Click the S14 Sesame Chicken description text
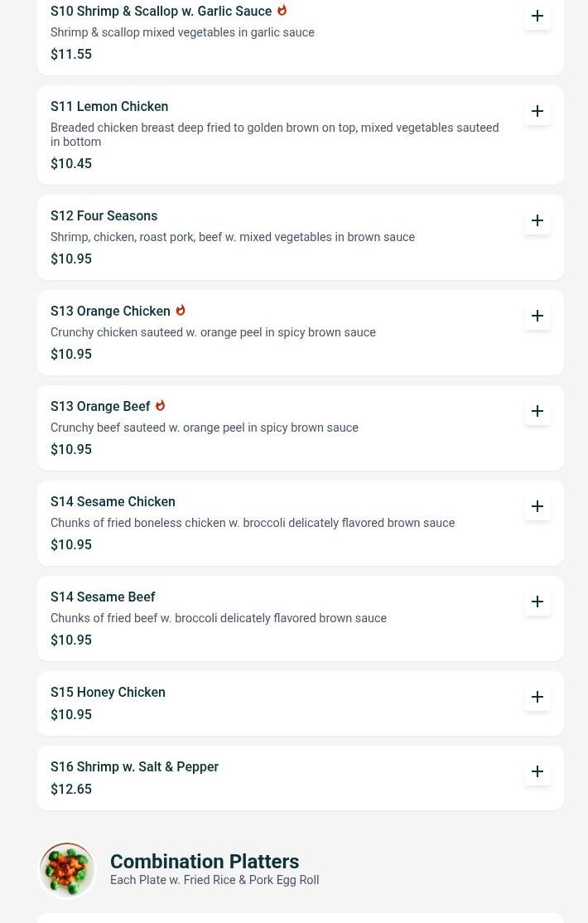Viewport: 588px width, 923px height. pos(253,523)
